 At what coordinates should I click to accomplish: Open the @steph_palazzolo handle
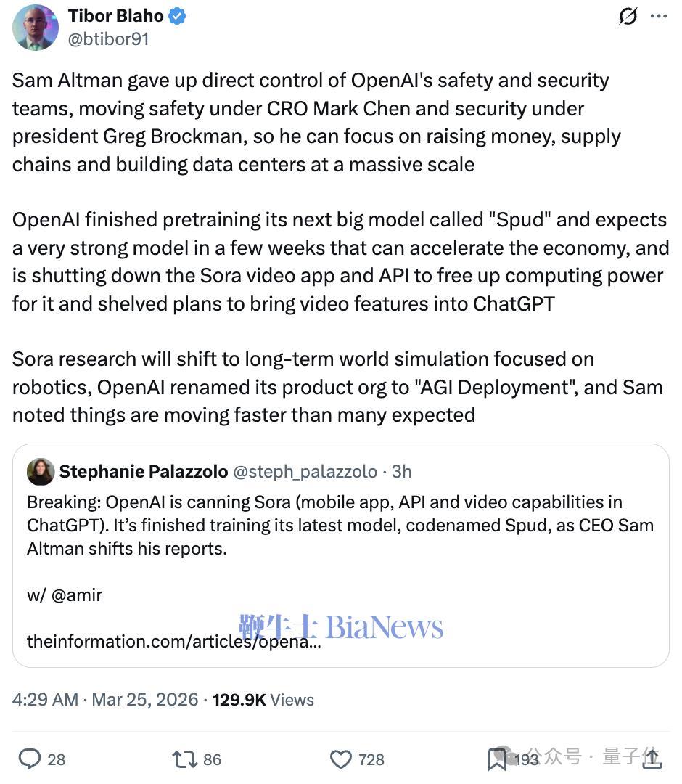[305, 472]
